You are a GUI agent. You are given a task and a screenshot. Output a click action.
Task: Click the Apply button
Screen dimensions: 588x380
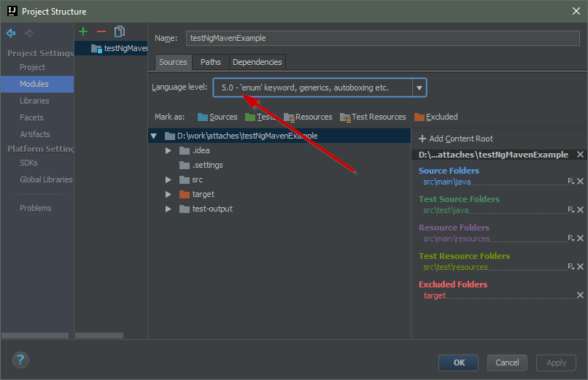click(556, 362)
